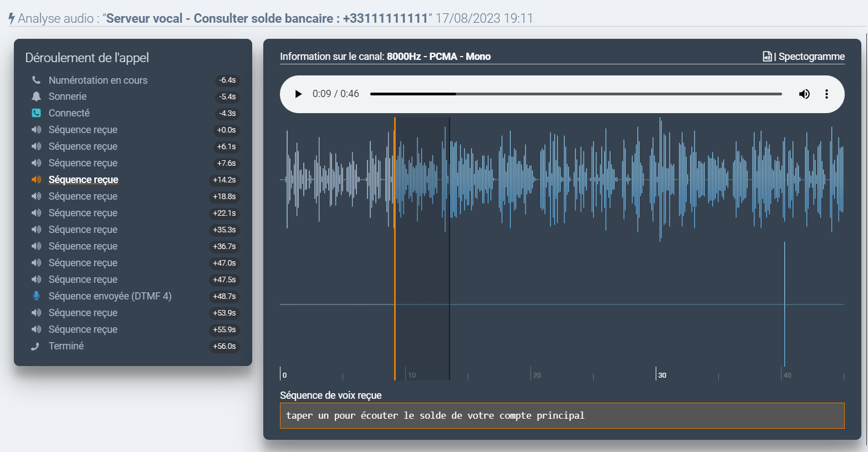Click the phone icon beside Numérotation en cours
The height and width of the screenshot is (452, 868).
tap(36, 80)
